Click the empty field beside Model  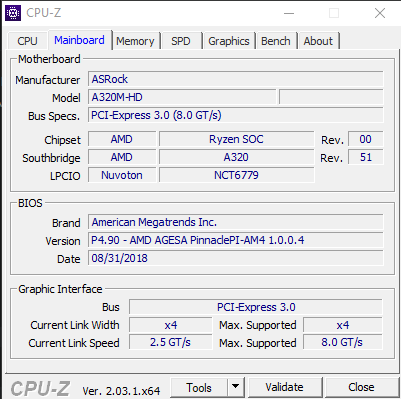coord(331,97)
